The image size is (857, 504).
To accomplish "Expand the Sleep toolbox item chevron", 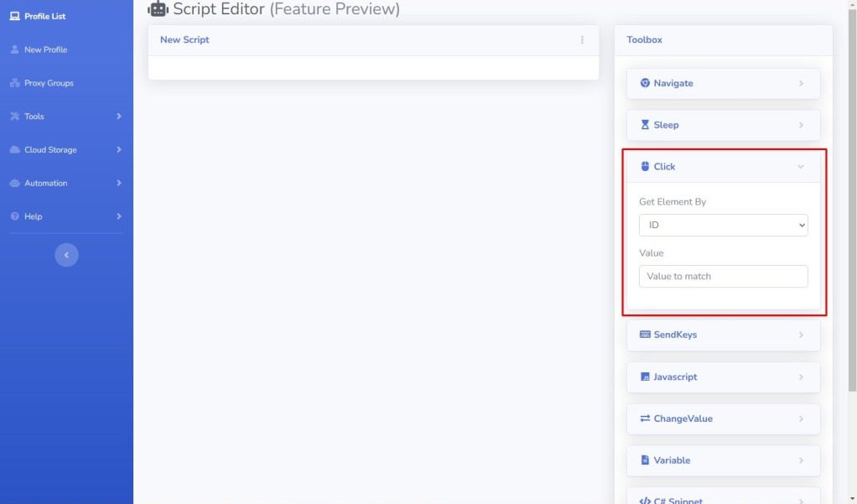I will 801,125.
